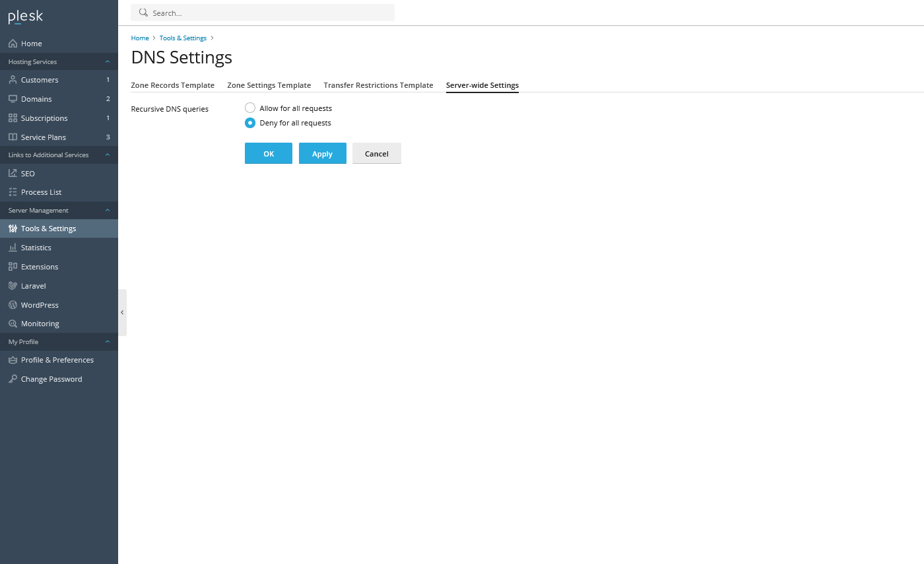Open Subscriptions from the sidebar
924x564 pixels.
click(x=43, y=118)
